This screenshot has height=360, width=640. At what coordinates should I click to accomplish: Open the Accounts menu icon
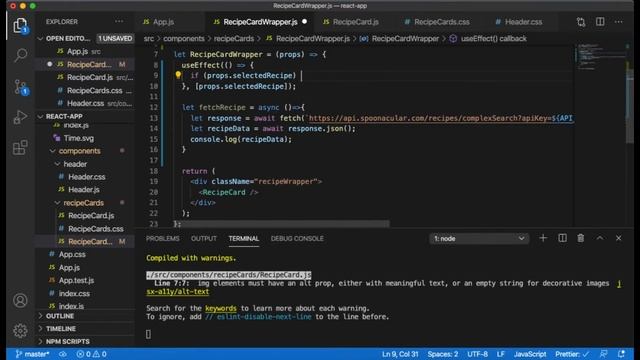(20, 300)
